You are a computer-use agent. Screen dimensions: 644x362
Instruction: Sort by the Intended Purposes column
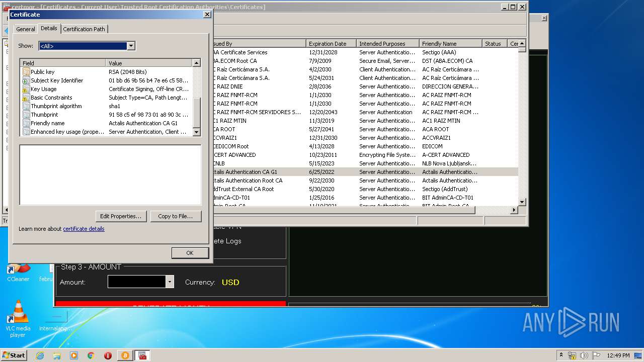click(x=387, y=44)
